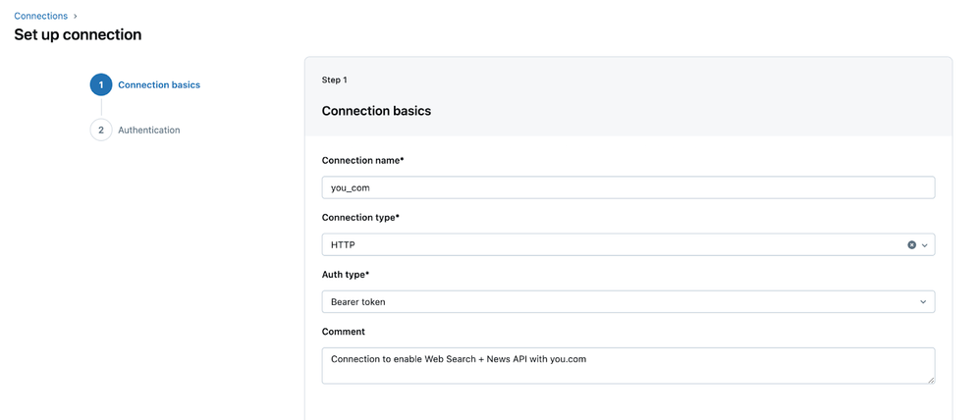The width and height of the screenshot is (980, 420).
Task: Click the Set up connection page title
Action: (x=78, y=34)
